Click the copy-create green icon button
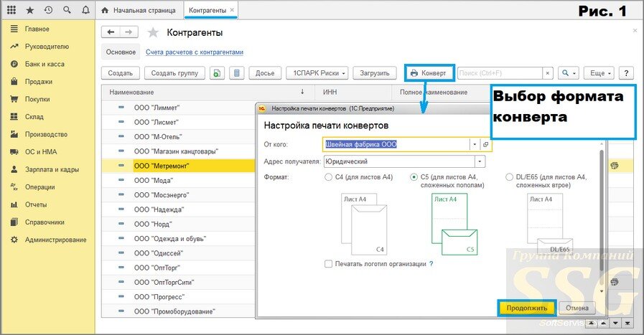Viewport: 644px width, 335px height. [x=217, y=73]
